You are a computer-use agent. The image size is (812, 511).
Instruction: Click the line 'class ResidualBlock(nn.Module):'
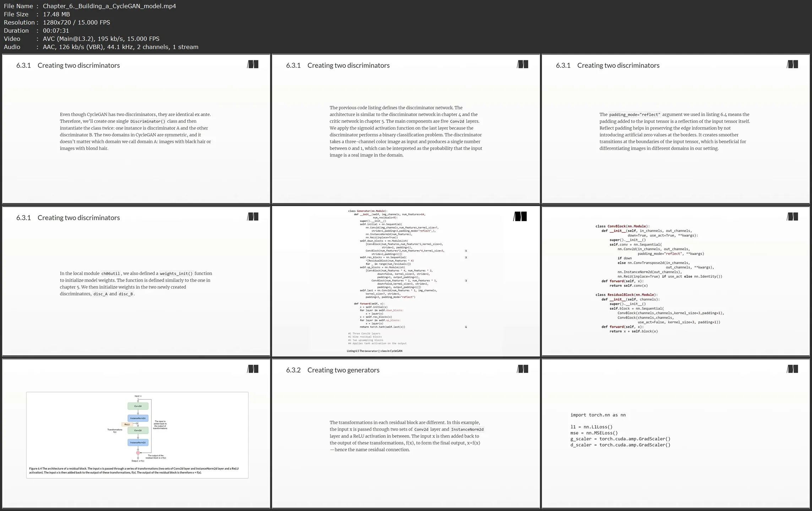(x=626, y=295)
